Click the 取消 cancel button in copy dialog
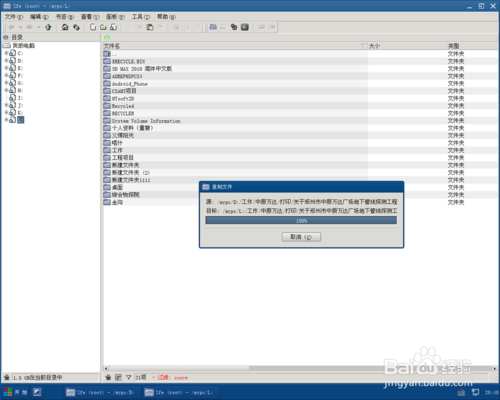The width and height of the screenshot is (500, 400). 301,237
